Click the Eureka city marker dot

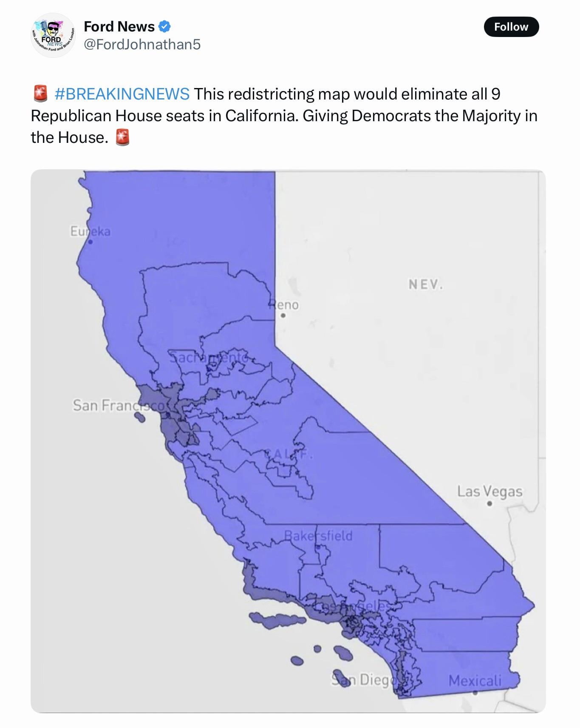(90, 242)
